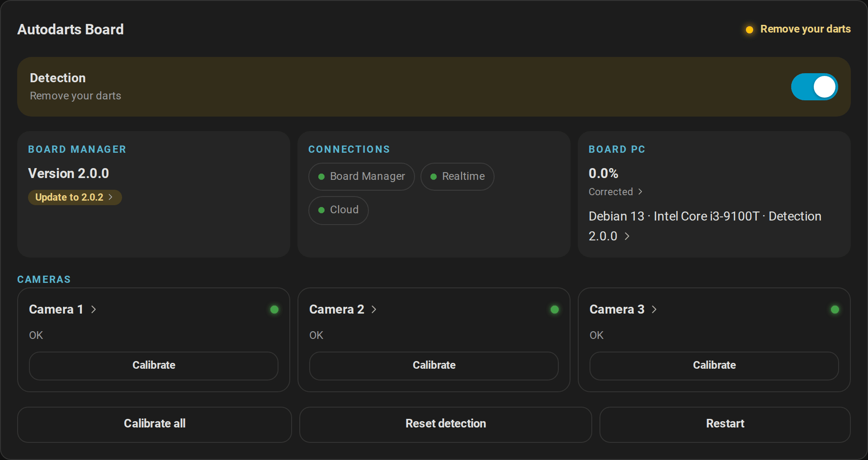Open Camera 1 details chevron
Image resolution: width=868 pixels, height=460 pixels.
click(94, 310)
